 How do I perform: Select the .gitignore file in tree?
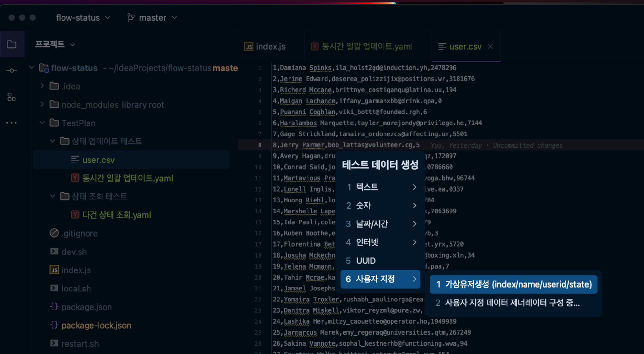(80, 233)
